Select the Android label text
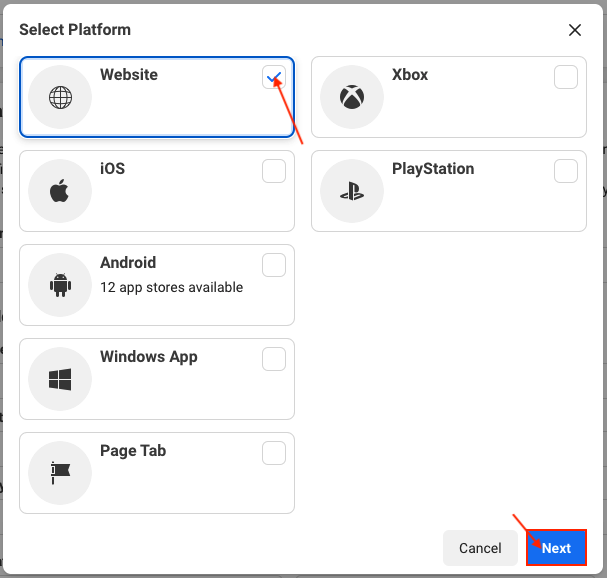Viewport: 607px width, 578px height. [x=128, y=262]
